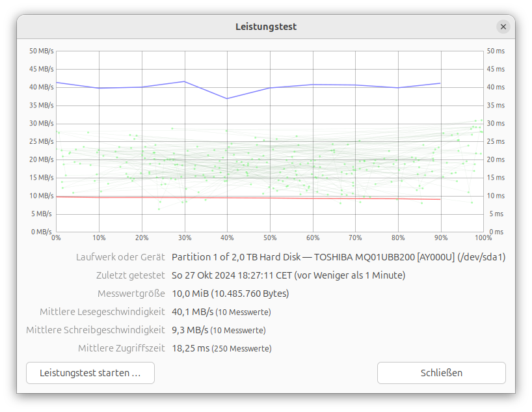Screen dimensions: 532x412
Task: Select the Leistungstest title text
Action: (x=266, y=27)
